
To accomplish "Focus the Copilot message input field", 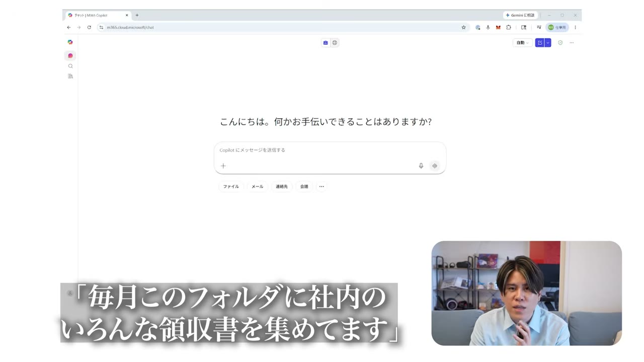I will (x=330, y=150).
